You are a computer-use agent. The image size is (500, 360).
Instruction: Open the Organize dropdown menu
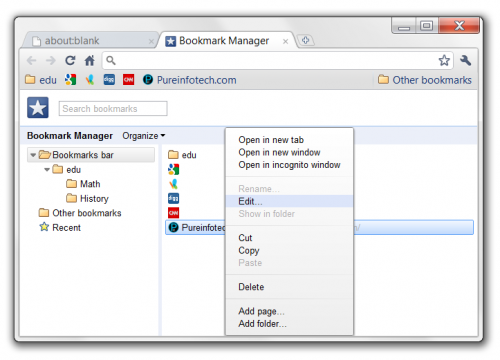pos(144,136)
